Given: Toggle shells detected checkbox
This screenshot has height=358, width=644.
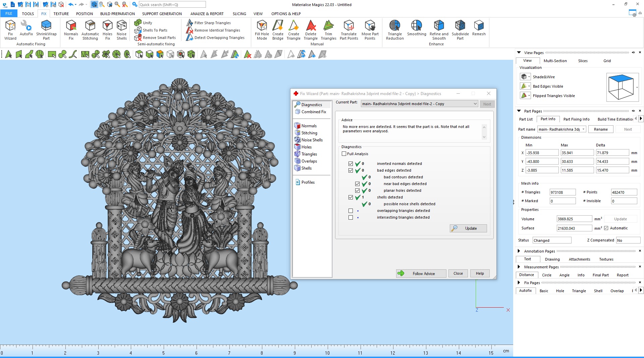Looking at the screenshot, I should pyautogui.click(x=351, y=197).
